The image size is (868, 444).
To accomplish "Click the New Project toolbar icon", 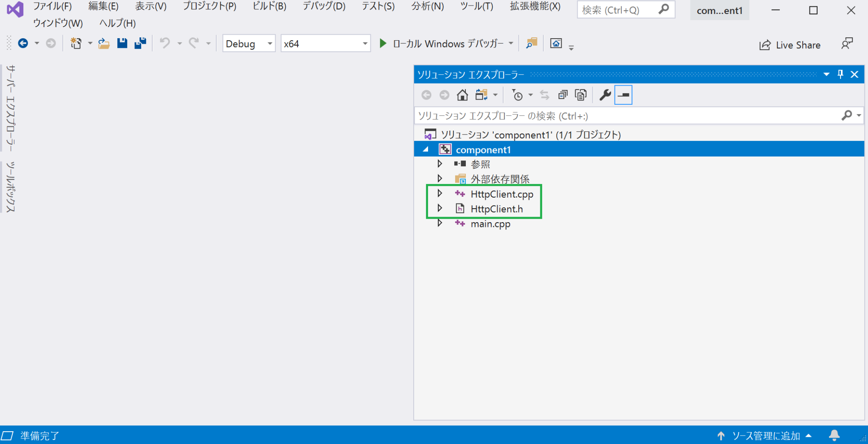I will (x=75, y=42).
